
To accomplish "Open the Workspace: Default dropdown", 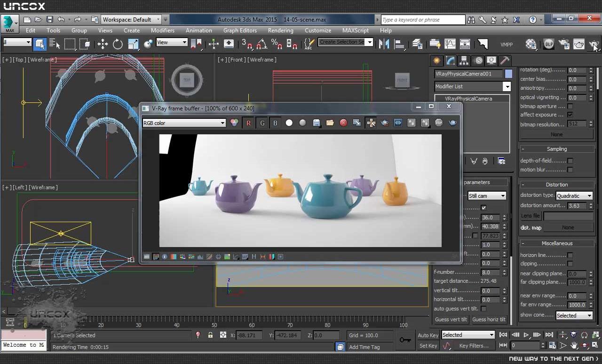I will [x=131, y=19].
